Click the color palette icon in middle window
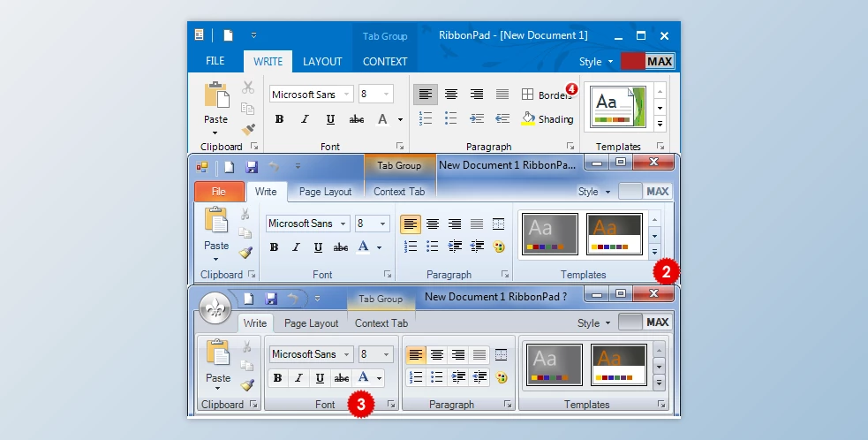 coord(499,247)
